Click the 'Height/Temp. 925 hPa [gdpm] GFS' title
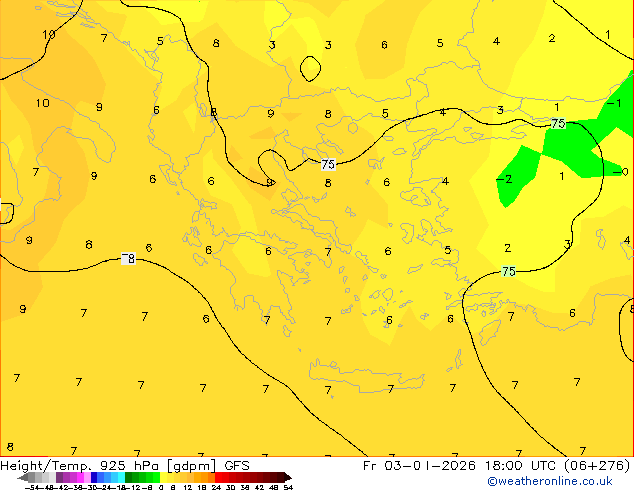The height and width of the screenshot is (490, 634). coord(125,465)
